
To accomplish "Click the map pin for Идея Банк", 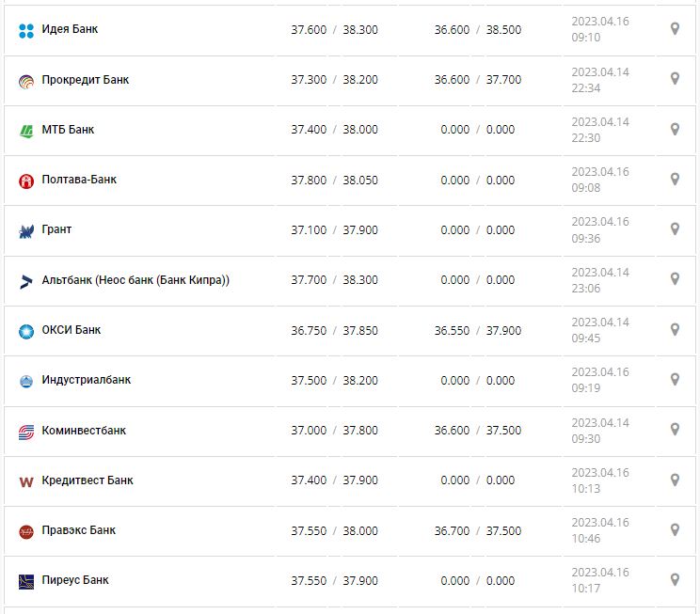I will [675, 29].
